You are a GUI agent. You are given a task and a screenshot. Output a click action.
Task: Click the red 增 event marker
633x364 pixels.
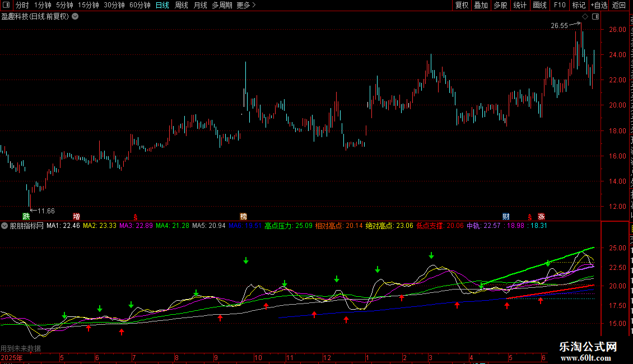(76, 217)
